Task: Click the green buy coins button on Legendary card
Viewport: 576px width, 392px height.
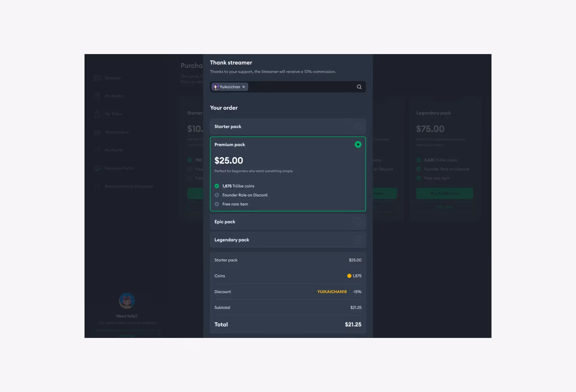Action: point(445,193)
